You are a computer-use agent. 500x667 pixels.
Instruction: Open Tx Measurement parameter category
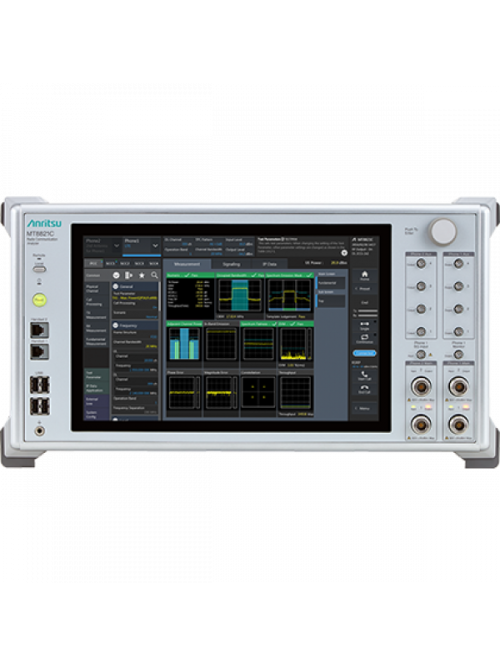tap(97, 315)
